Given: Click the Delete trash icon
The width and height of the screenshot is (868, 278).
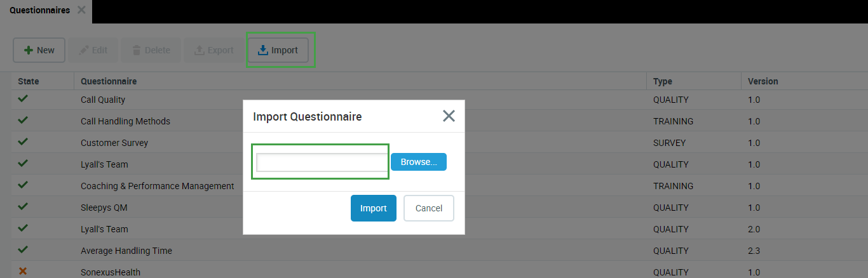Looking at the screenshot, I should 137,50.
